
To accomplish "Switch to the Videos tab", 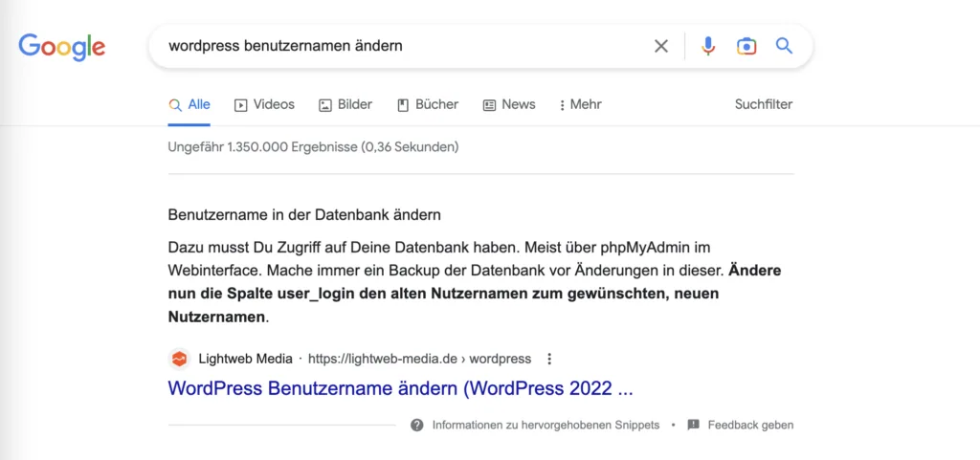I will [x=264, y=105].
